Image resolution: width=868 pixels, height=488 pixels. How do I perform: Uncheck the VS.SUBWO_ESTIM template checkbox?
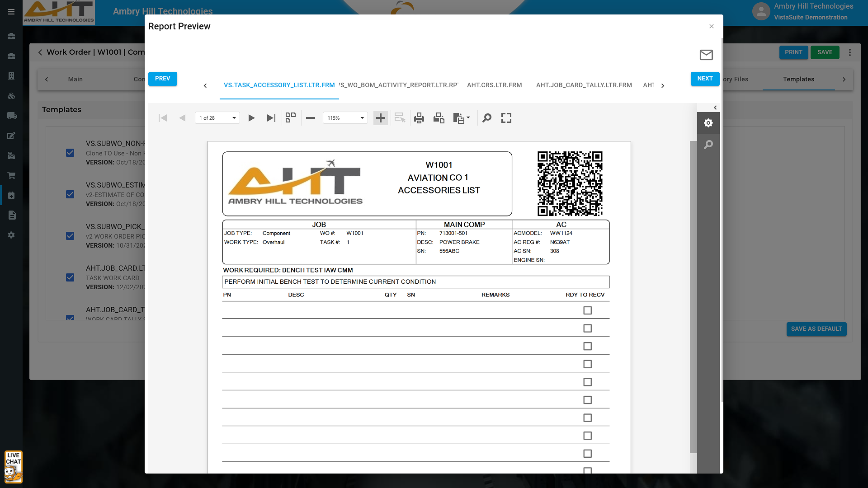(x=70, y=194)
